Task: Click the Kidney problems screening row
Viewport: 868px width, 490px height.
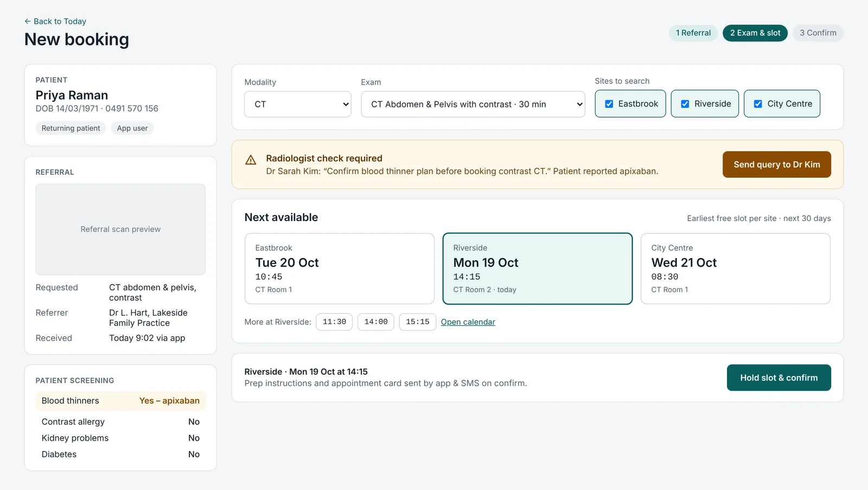Action: coord(120,438)
